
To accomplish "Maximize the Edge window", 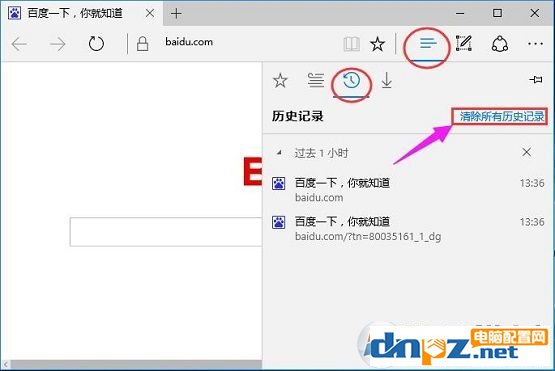I will [497, 13].
